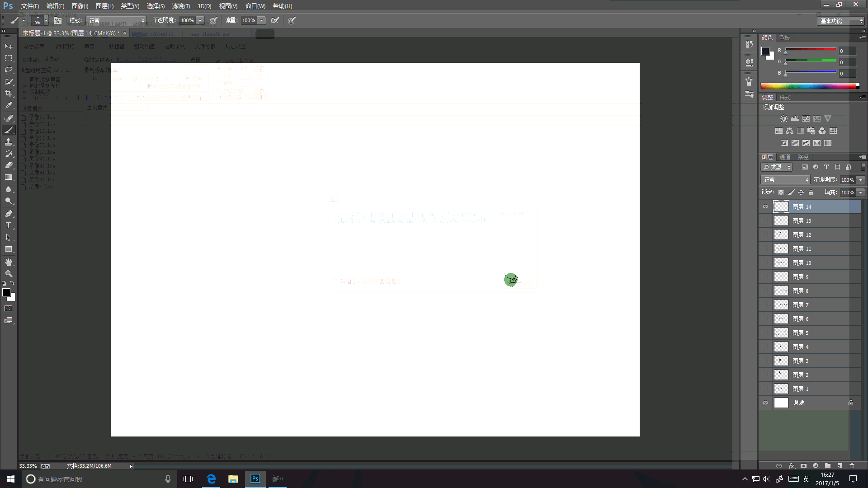Show layer 图层 7 visibility box
This screenshot has height=488, width=868.
(x=765, y=305)
